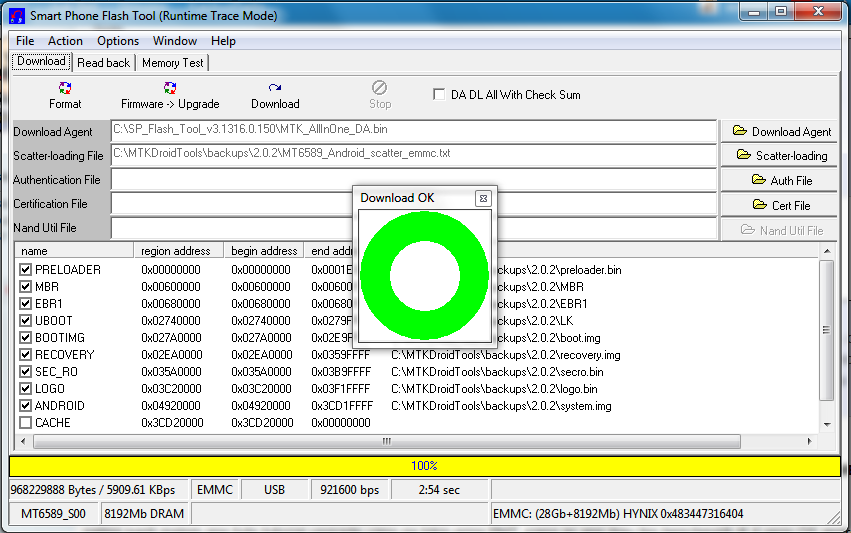This screenshot has height=533, width=851.
Task: Close the Download OK popup
Action: (x=483, y=199)
